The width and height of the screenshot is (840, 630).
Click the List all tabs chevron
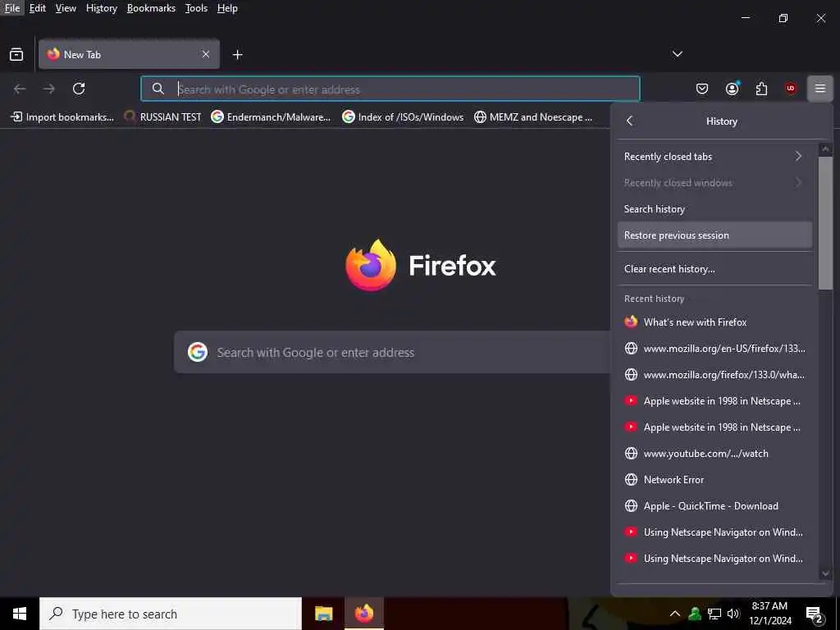[677, 54]
